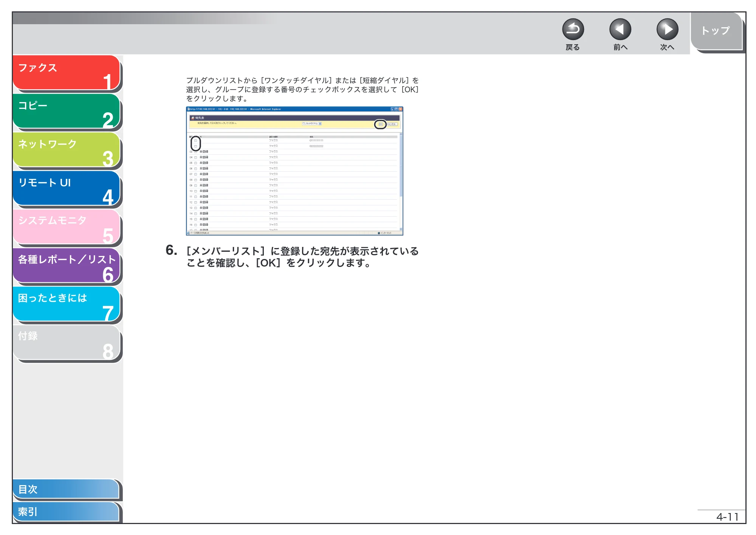756x535 pixels.
Task: Open the システムモニタ chapter tab
Action: pyautogui.click(x=67, y=227)
